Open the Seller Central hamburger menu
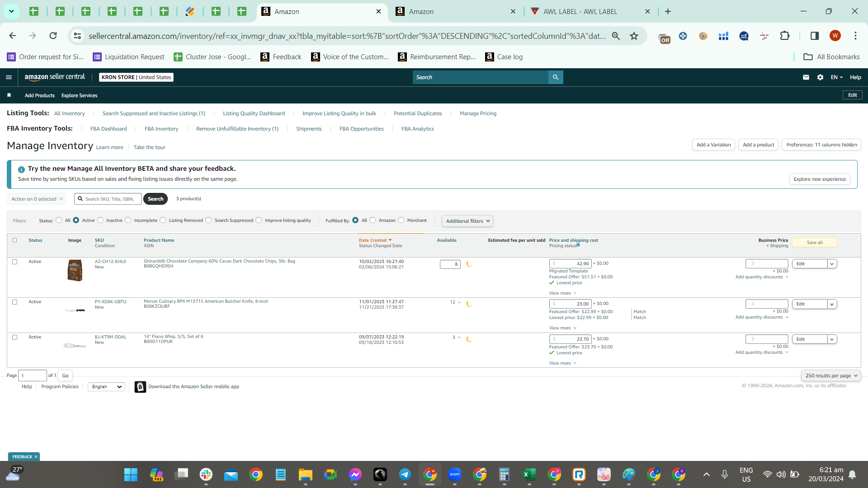Screen dimensions: 868x488 (x=9, y=77)
